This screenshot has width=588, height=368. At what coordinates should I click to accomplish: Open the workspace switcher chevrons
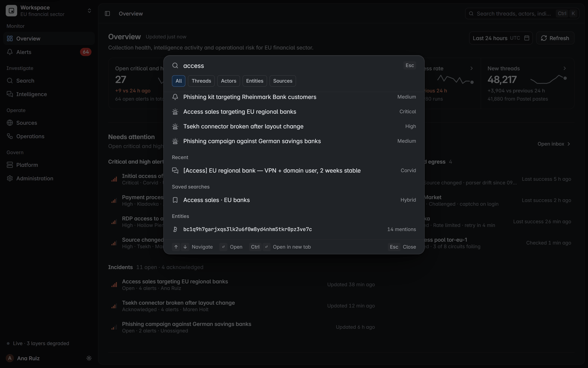point(89,11)
